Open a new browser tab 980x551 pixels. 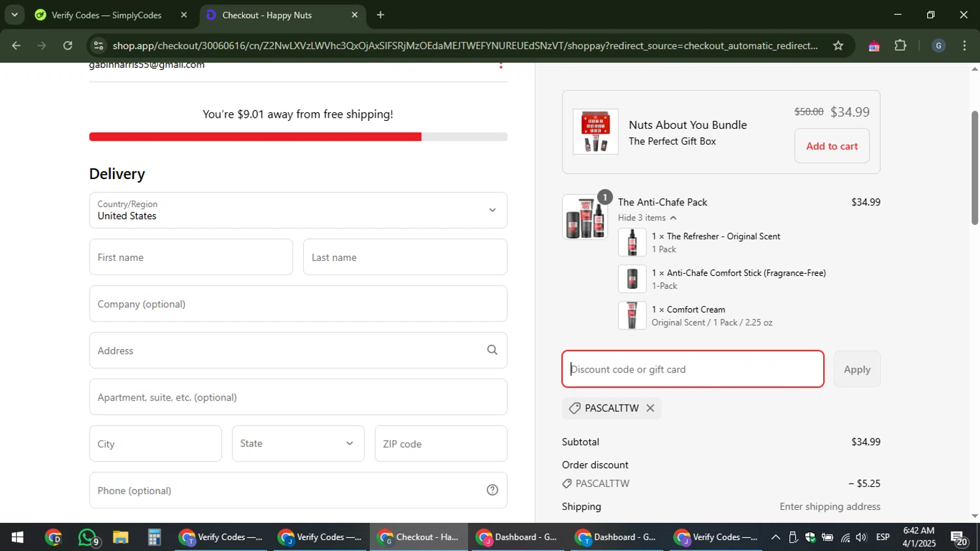pyautogui.click(x=380, y=14)
